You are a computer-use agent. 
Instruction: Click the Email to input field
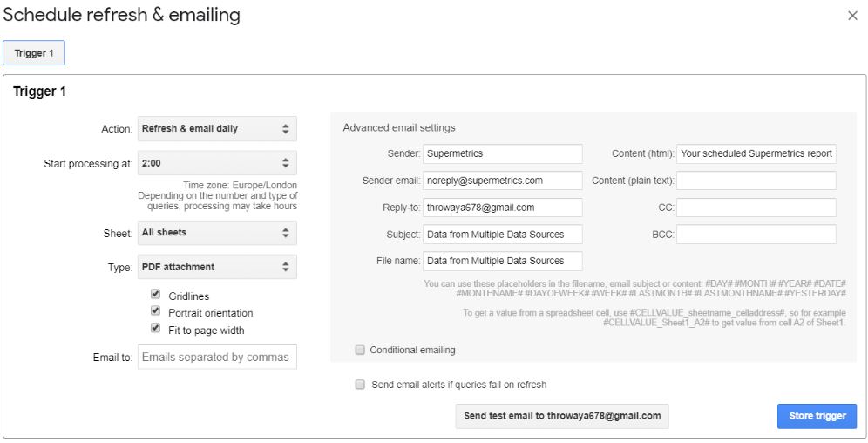coord(217,358)
